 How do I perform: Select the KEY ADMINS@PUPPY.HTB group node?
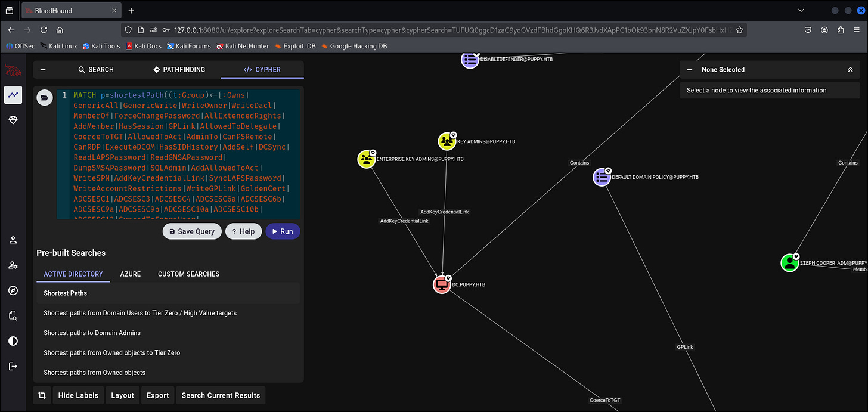447,141
